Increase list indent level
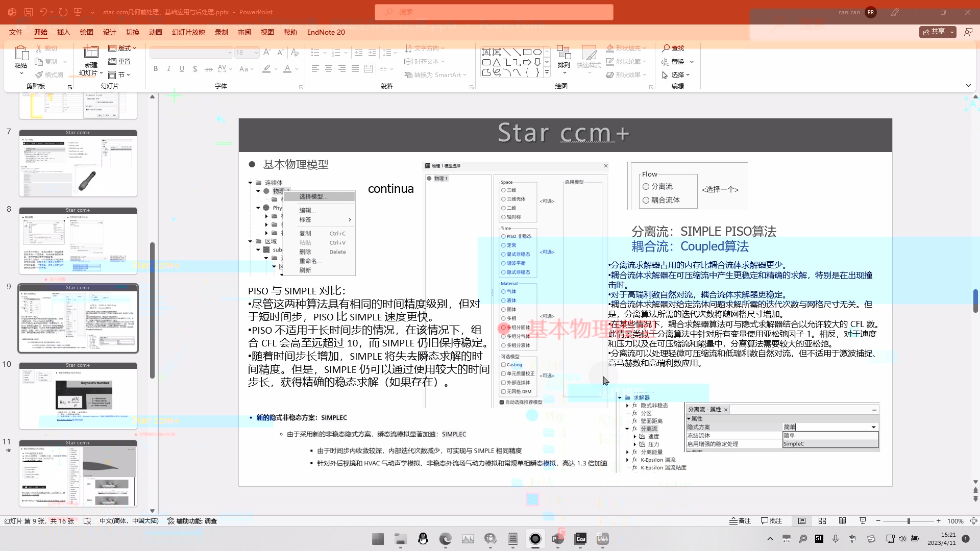 (372, 53)
